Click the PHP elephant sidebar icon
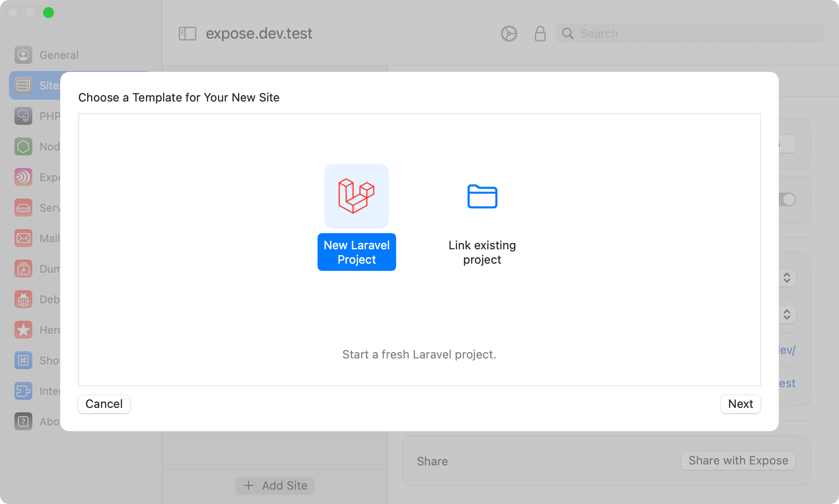This screenshot has height=504, width=839. (23, 116)
